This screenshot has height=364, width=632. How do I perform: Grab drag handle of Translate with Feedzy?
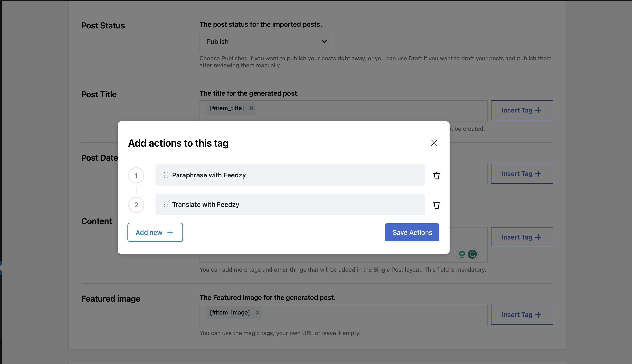(166, 205)
